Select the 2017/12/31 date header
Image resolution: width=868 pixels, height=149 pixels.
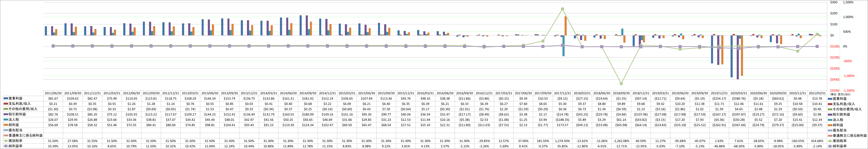pyautogui.click(x=562, y=93)
